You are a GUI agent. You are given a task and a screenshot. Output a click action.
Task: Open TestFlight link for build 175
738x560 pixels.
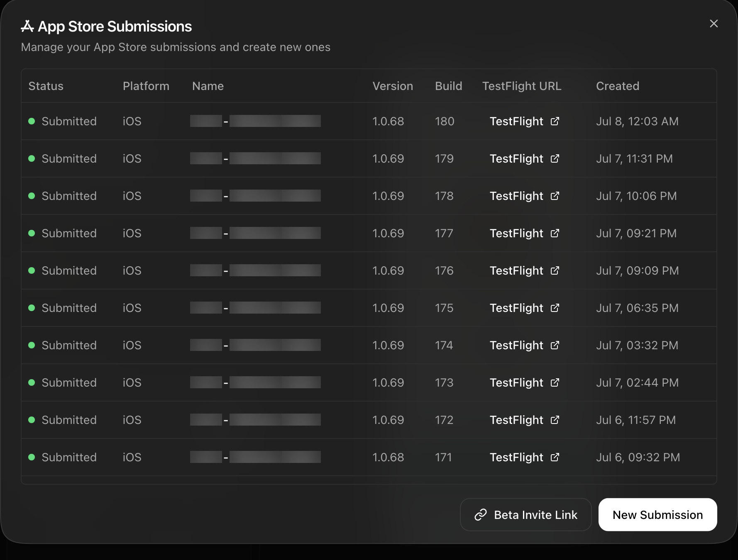(525, 308)
